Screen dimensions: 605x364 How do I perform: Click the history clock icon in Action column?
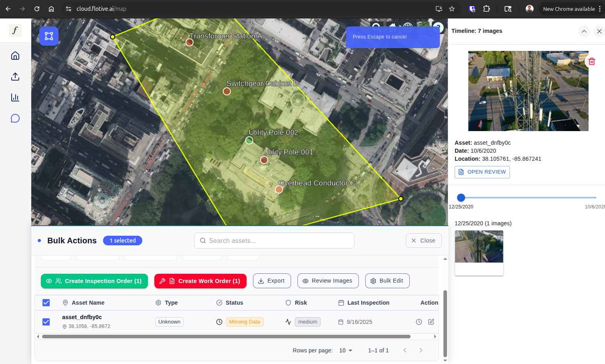point(419,322)
